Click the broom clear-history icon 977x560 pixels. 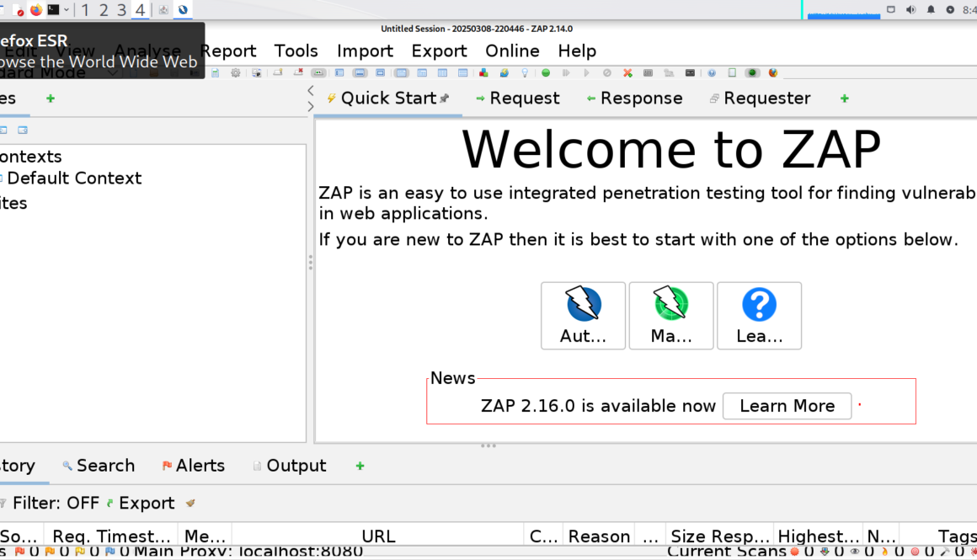190,503
